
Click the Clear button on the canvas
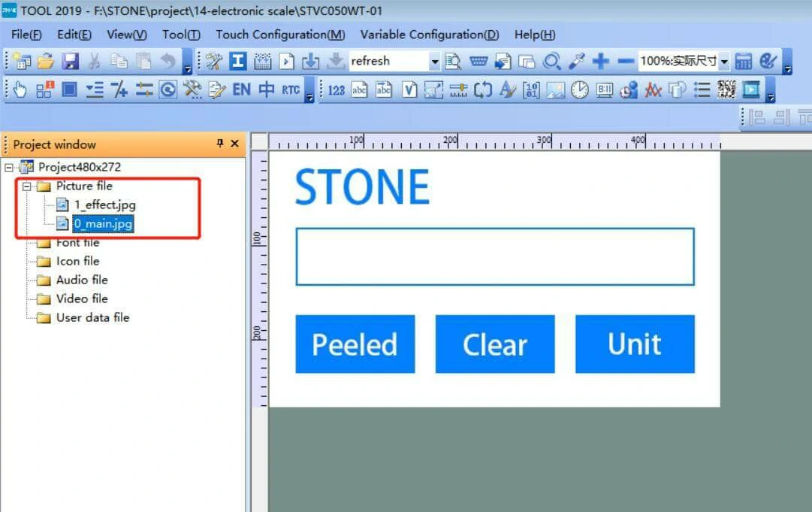click(494, 344)
